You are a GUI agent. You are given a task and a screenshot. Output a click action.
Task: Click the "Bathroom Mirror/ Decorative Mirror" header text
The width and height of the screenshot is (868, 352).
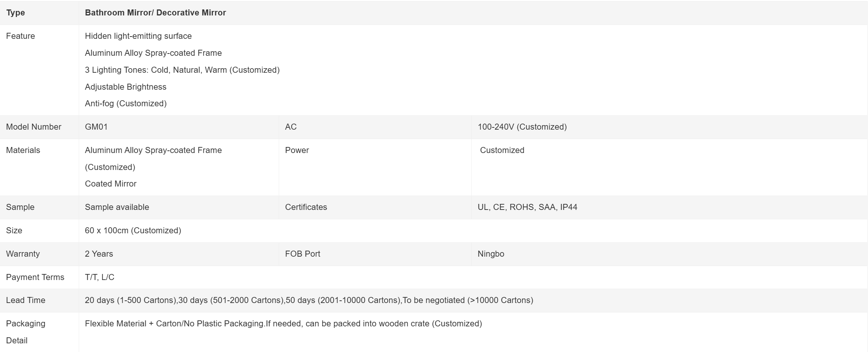pyautogui.click(x=155, y=13)
